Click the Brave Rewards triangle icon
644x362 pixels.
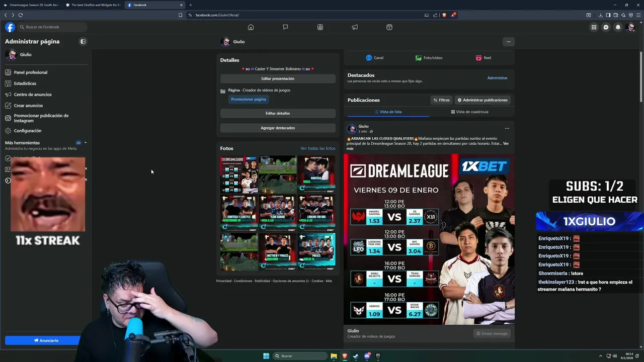[453, 15]
